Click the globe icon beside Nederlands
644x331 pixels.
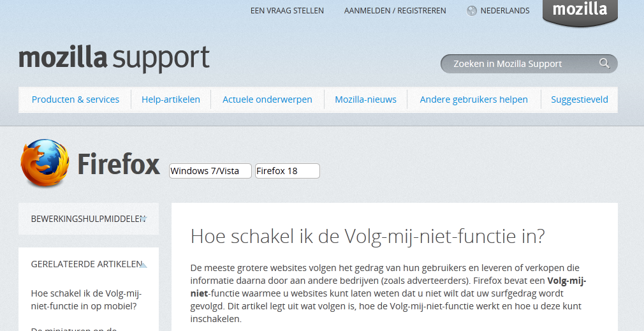pyautogui.click(x=472, y=11)
